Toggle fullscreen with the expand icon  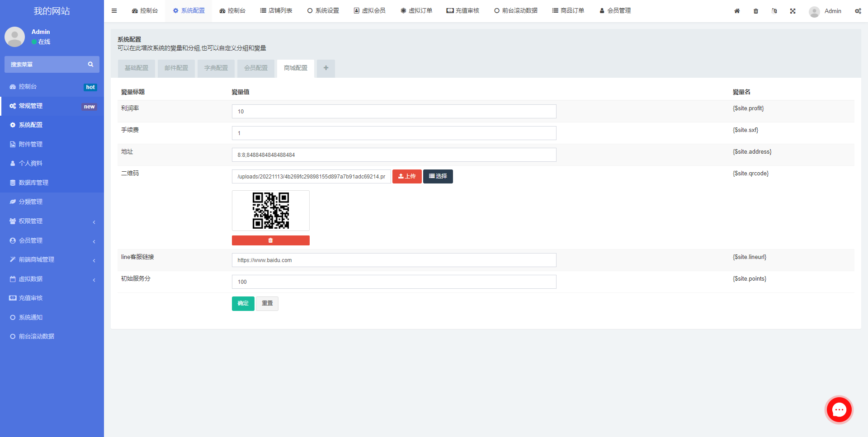pos(793,11)
